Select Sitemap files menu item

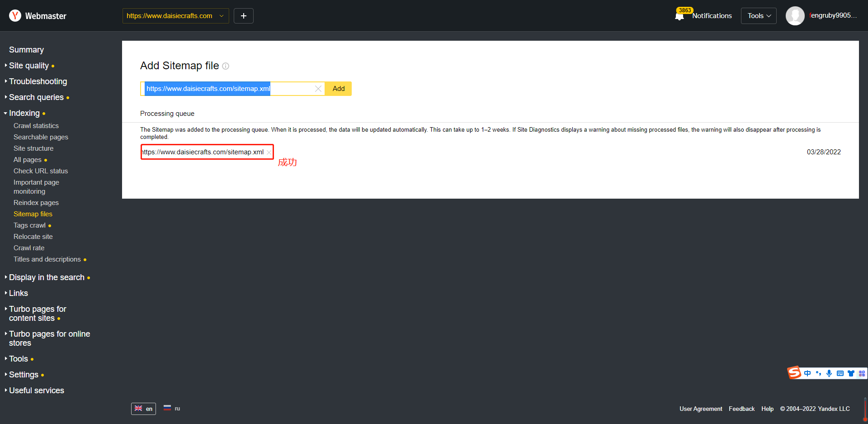(x=33, y=214)
